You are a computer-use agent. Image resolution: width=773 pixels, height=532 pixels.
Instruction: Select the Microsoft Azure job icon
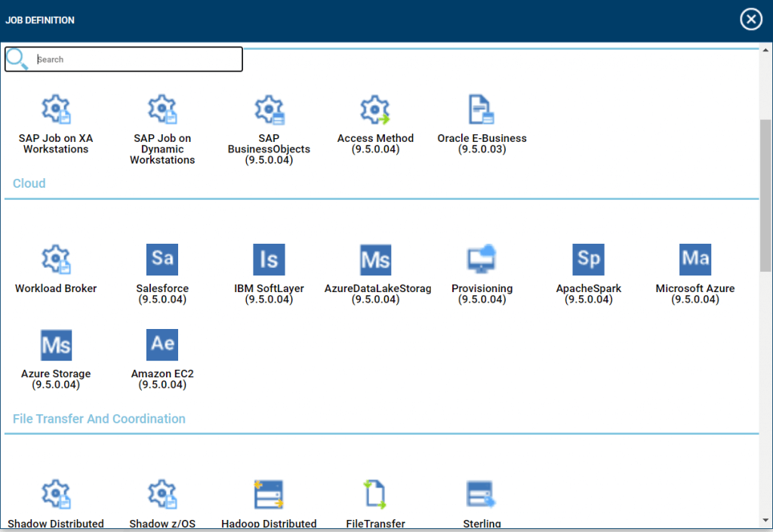click(694, 260)
